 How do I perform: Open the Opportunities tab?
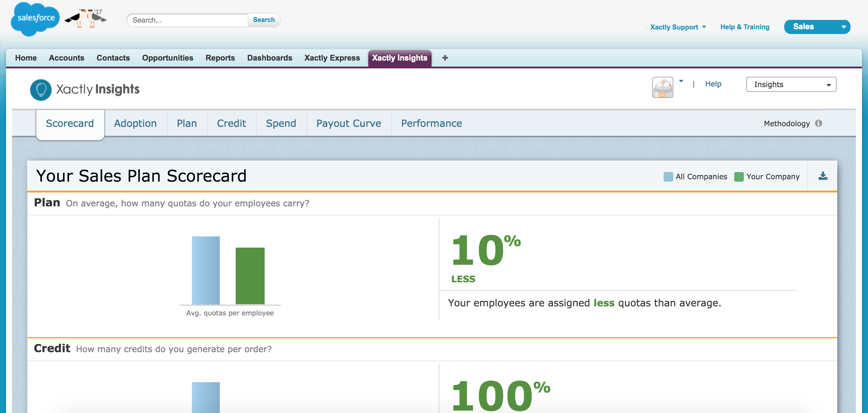[168, 58]
